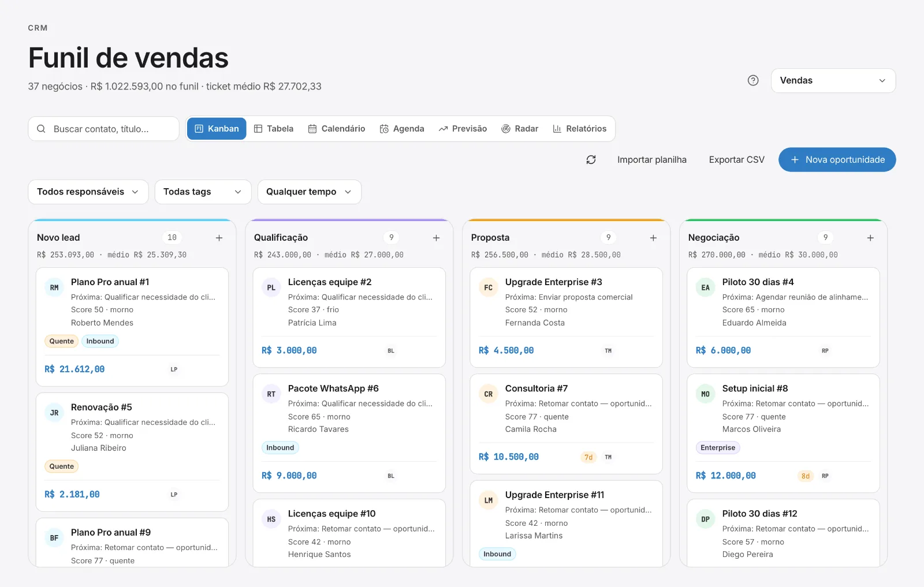Click MO avatar on Setup inicial #8

pyautogui.click(x=706, y=394)
